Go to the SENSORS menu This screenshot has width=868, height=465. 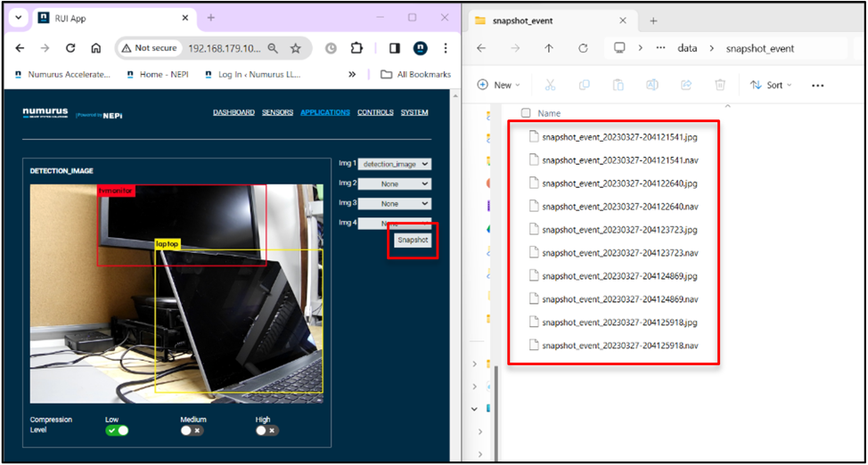[x=277, y=112]
